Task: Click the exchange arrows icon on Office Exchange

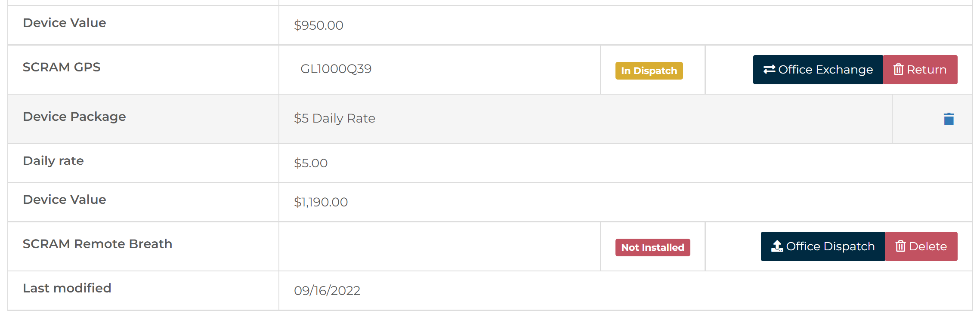Action: (769, 69)
